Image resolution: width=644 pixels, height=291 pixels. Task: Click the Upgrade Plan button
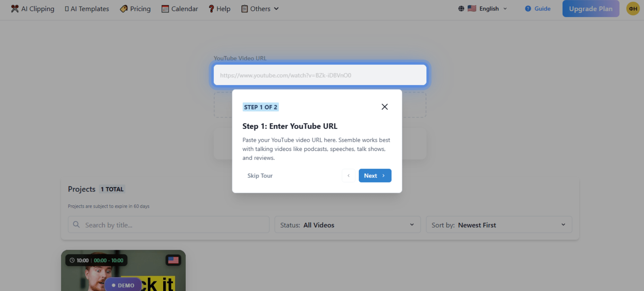click(591, 9)
